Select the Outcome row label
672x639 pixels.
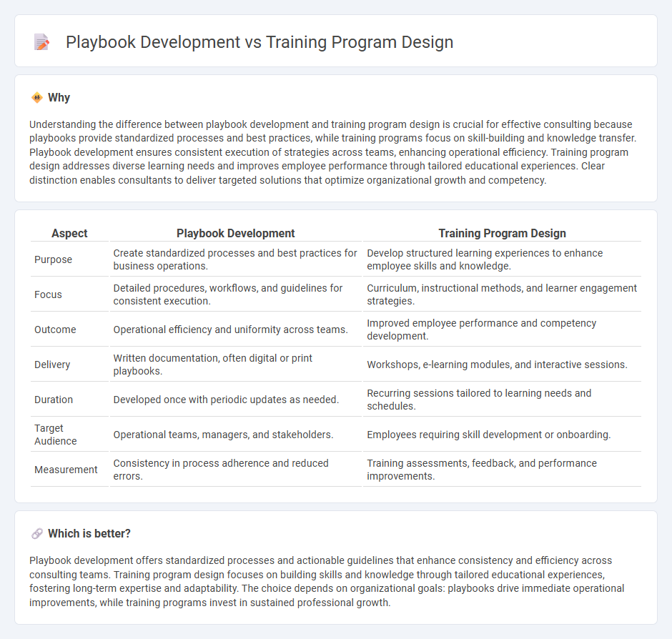(55, 330)
